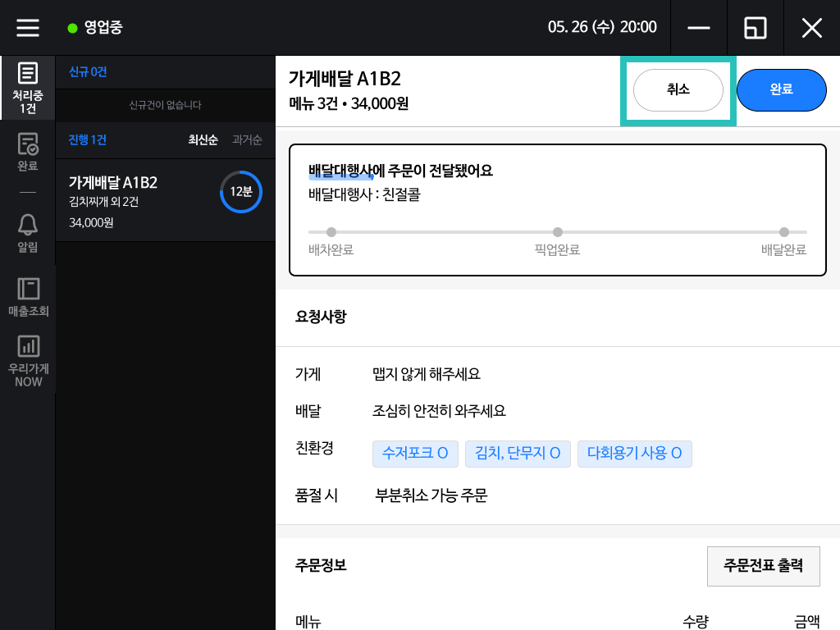Viewport: 840px width, 630px height.
Task: Click the 영업중 status text
Action: 103,27
